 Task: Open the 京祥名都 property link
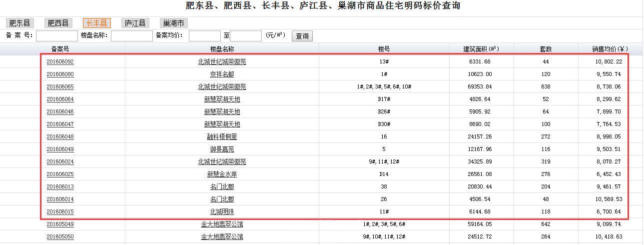(222, 74)
